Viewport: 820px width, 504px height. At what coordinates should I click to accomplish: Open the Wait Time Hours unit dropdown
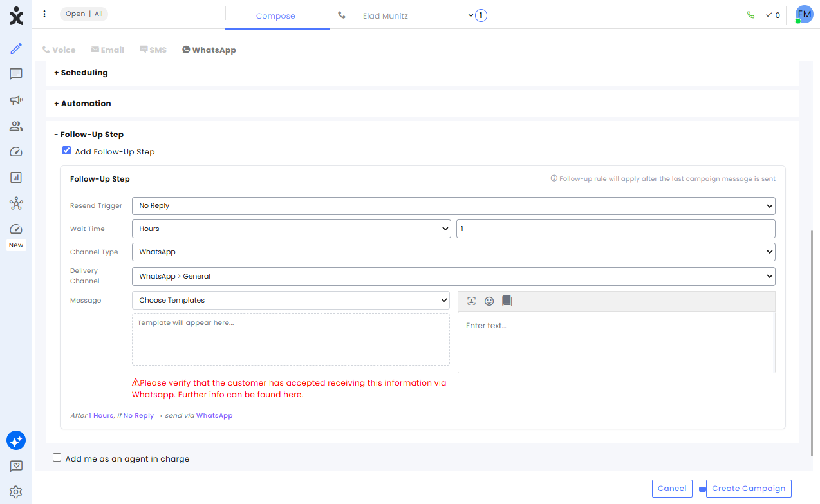click(x=291, y=229)
